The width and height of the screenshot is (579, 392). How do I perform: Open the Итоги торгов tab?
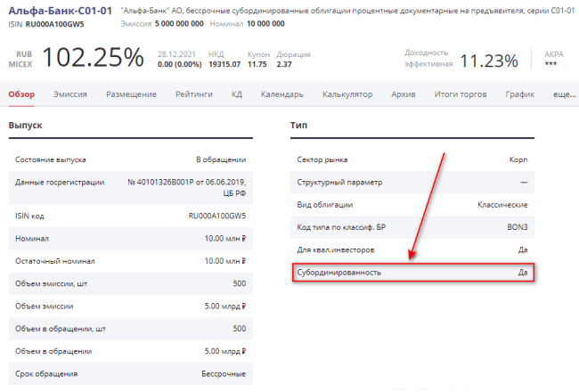[460, 94]
